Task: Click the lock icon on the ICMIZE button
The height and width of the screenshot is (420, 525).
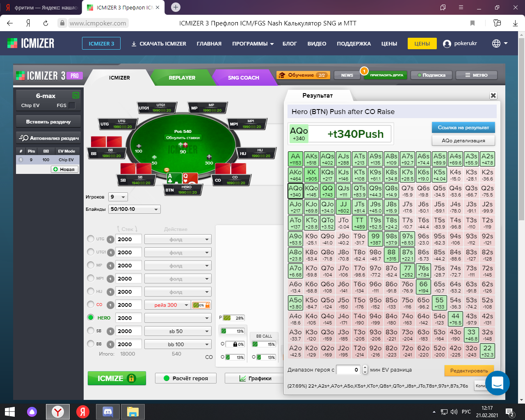Action: tap(132, 378)
